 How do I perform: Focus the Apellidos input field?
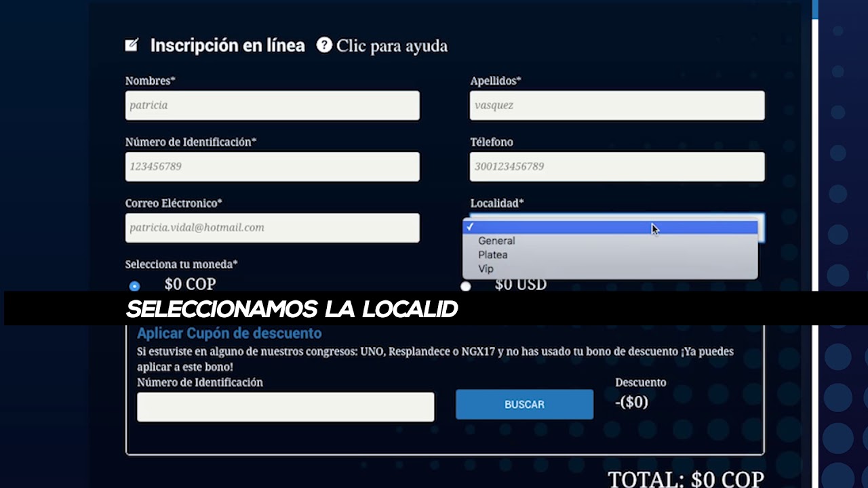click(x=617, y=105)
